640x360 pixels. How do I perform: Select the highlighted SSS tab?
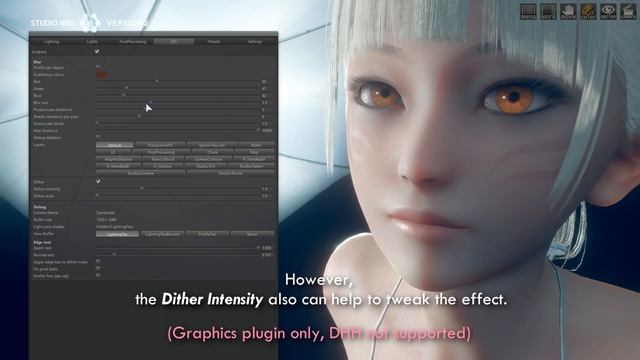click(173, 42)
